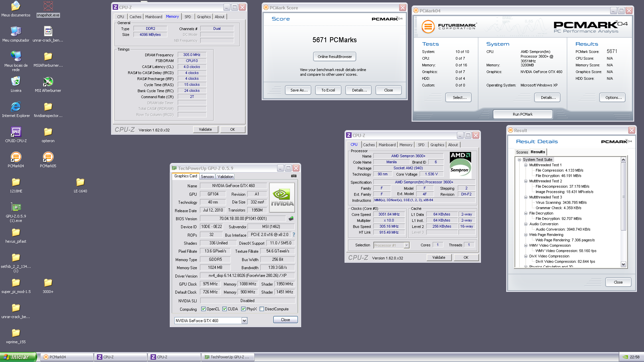Switch to Mainboard tab in memory CPU-Z window

[x=154, y=17]
